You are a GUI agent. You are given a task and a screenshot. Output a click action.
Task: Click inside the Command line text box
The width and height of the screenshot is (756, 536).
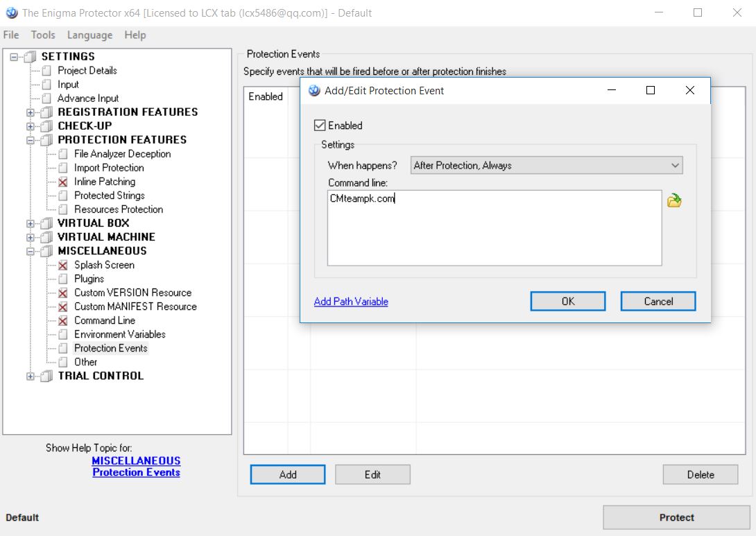(x=495, y=227)
